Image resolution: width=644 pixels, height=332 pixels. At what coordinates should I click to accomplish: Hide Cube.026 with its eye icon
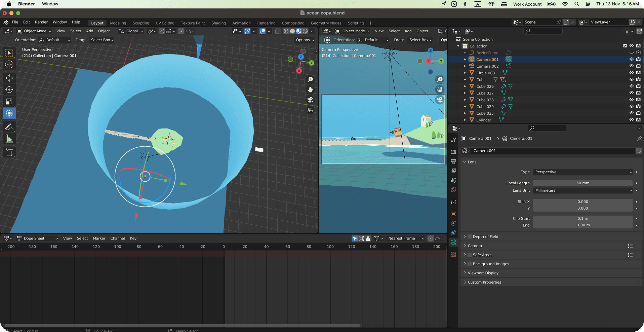tap(631, 86)
